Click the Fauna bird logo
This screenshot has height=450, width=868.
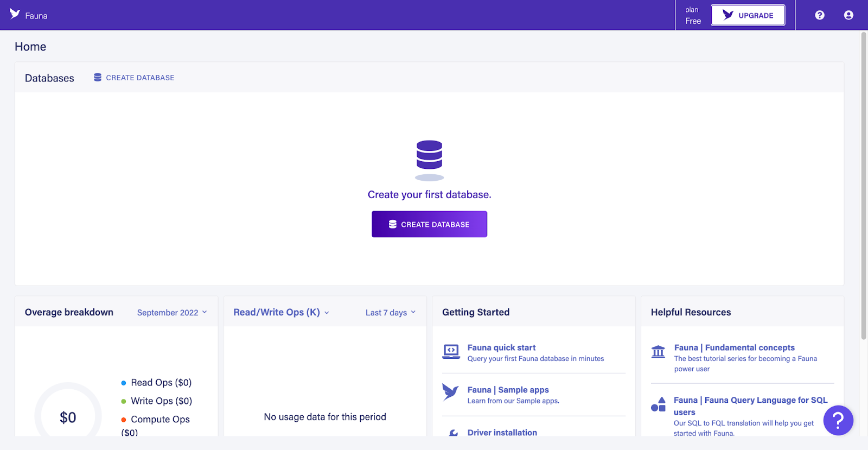click(x=15, y=14)
